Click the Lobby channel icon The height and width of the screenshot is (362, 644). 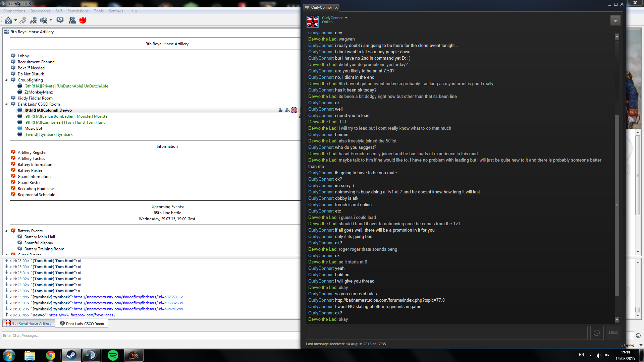[13, 56]
